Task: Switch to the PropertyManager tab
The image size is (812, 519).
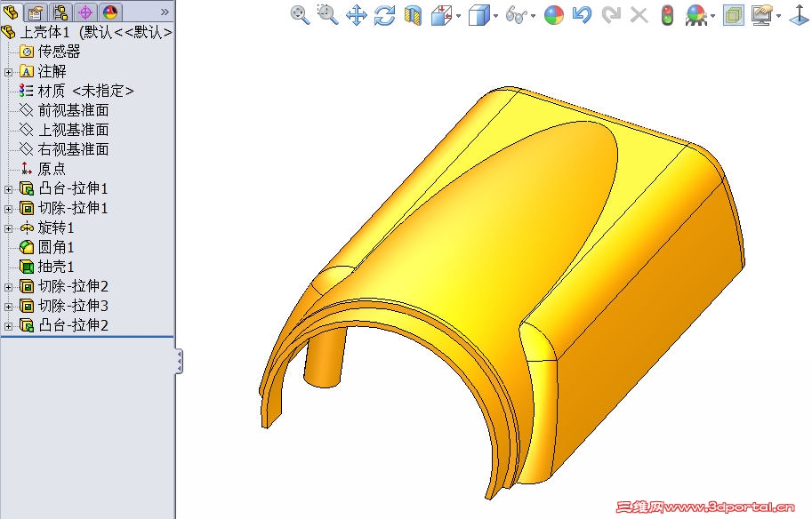Action: click(x=36, y=12)
